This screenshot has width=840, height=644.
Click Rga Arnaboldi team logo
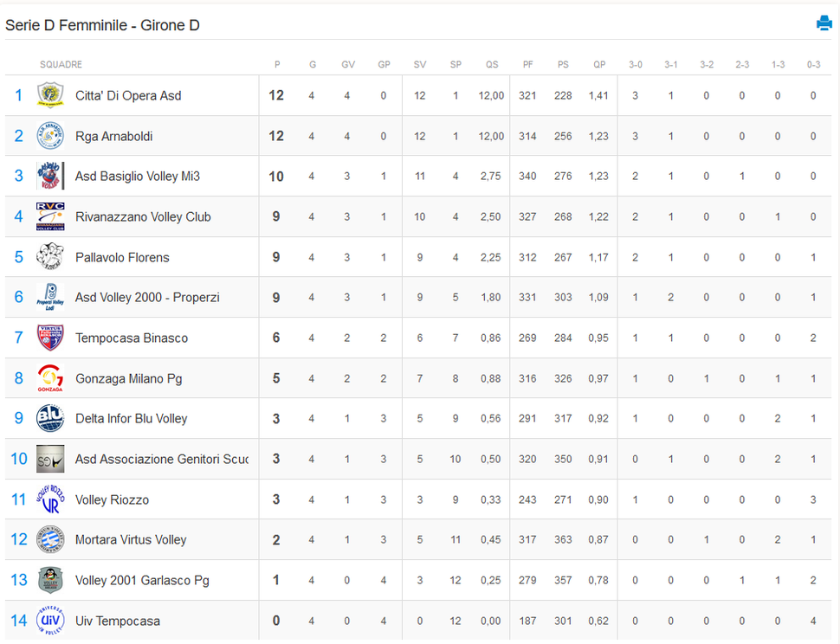pos(50,135)
